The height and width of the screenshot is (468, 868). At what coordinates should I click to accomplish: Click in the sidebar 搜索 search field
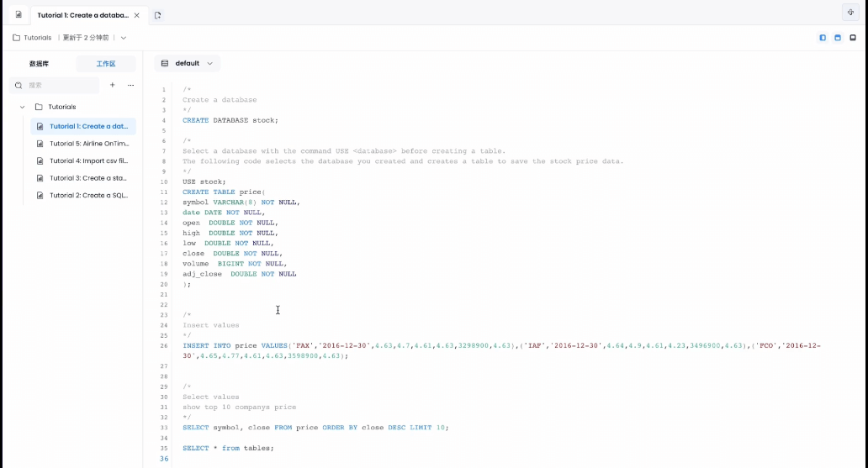coord(61,85)
